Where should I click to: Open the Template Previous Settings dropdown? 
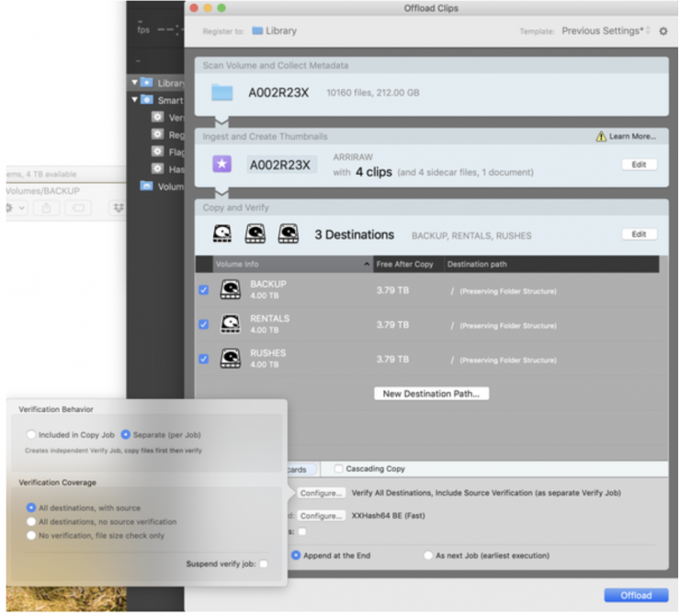(606, 31)
